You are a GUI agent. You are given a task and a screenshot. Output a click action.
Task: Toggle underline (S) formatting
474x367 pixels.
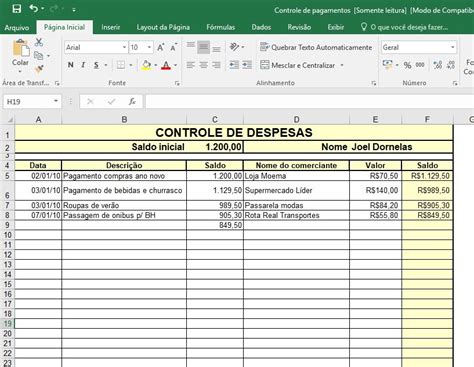pos(96,65)
